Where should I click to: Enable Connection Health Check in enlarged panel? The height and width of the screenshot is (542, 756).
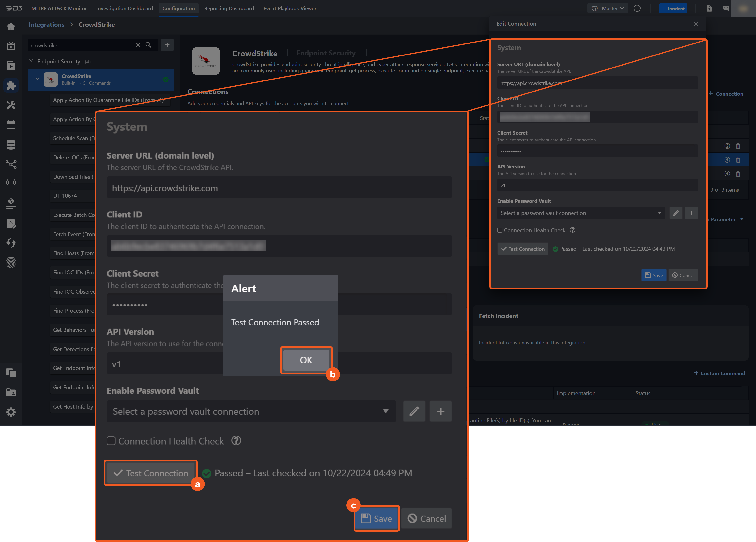(x=111, y=441)
